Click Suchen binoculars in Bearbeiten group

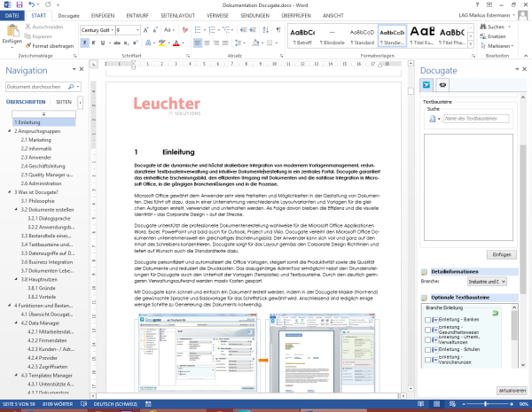coord(492,27)
